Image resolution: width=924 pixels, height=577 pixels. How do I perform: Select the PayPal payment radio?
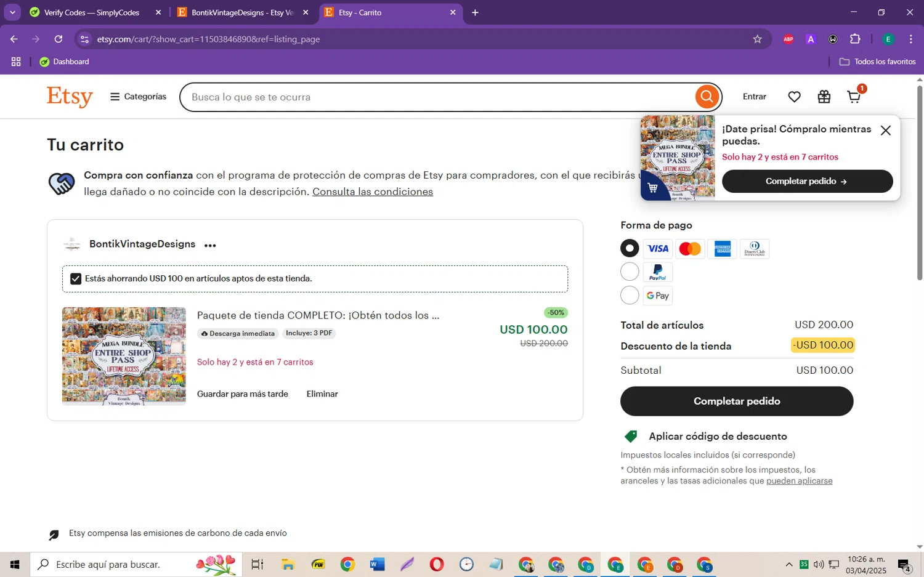(630, 272)
